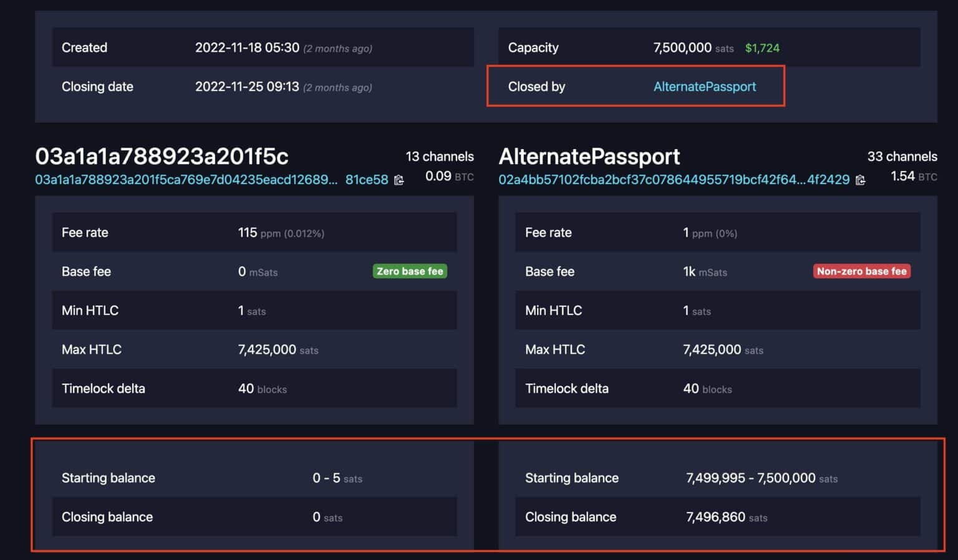Select the 03a1a1a788923a201f5c node heading
This screenshot has height=560, width=958.
pyautogui.click(x=162, y=157)
